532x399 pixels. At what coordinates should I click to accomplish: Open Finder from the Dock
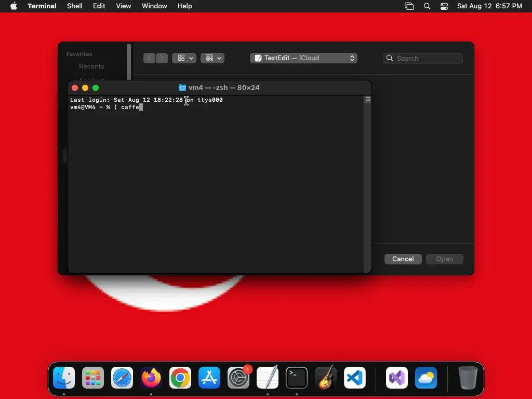(x=64, y=378)
